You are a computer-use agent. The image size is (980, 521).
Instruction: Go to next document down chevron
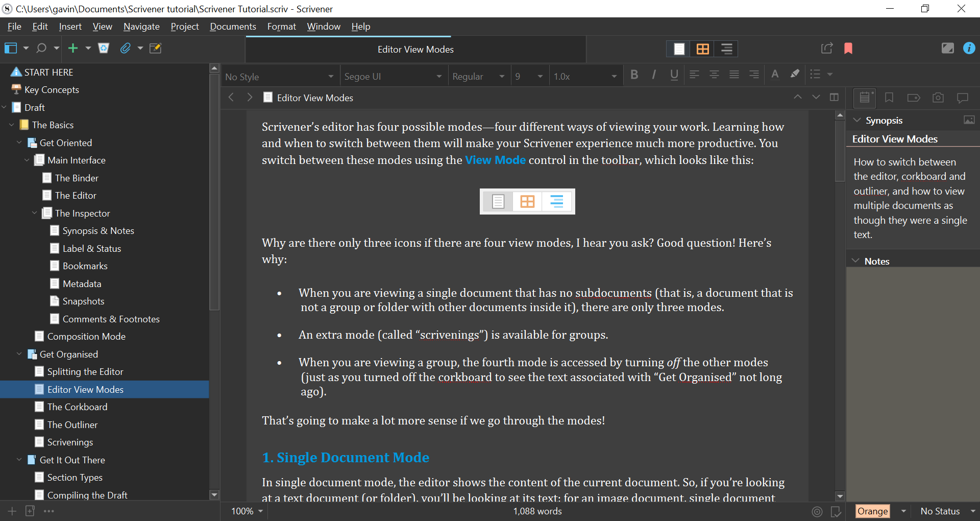pyautogui.click(x=816, y=97)
